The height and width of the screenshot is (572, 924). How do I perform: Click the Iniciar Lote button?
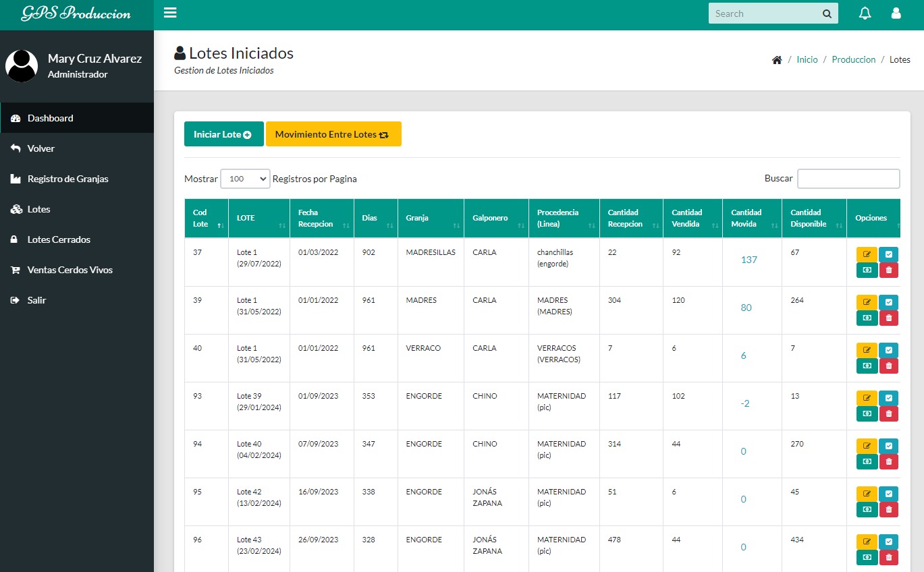[x=223, y=134]
